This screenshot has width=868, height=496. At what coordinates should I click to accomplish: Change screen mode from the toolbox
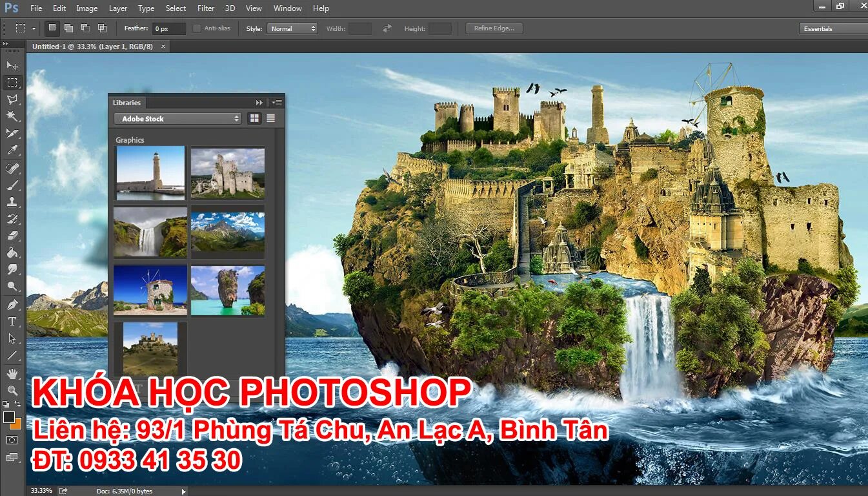pos(12,457)
